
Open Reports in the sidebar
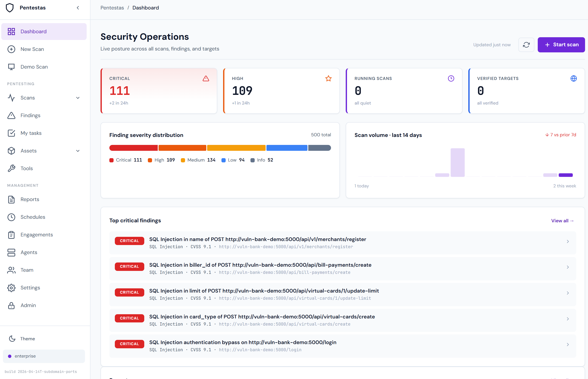[x=44, y=199]
